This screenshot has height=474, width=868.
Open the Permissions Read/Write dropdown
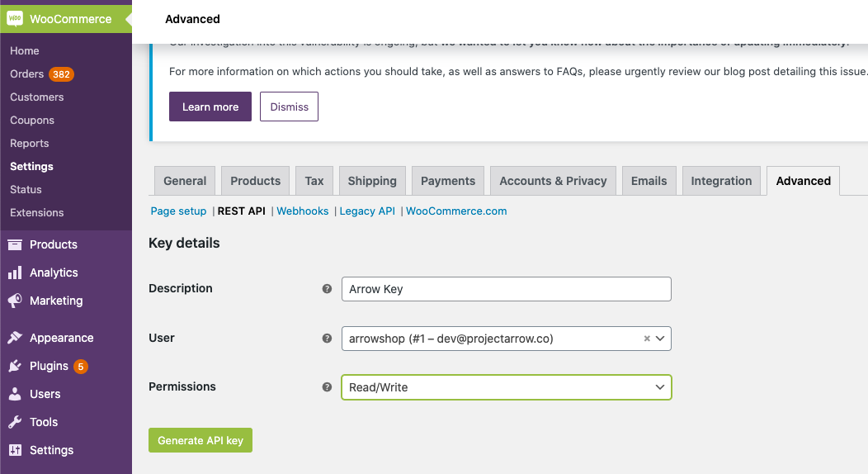pos(507,387)
